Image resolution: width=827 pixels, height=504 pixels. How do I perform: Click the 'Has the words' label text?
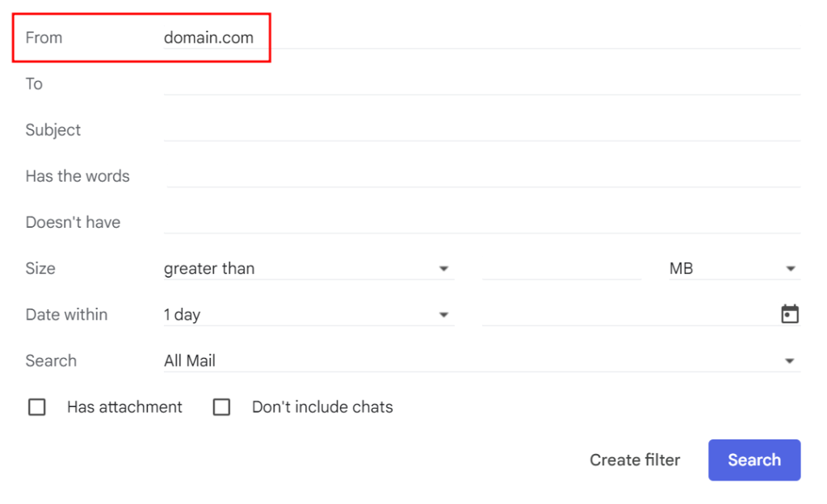click(x=78, y=176)
